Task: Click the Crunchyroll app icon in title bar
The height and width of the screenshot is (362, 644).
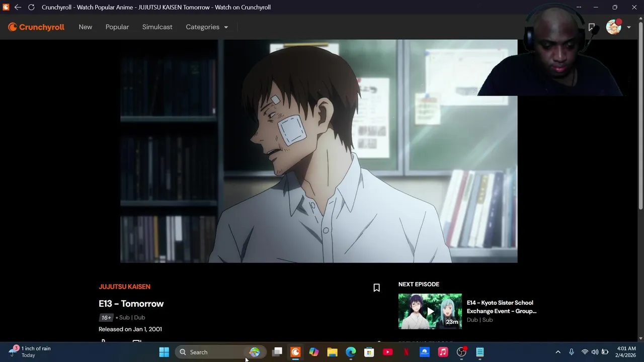Action: pyautogui.click(x=6, y=7)
